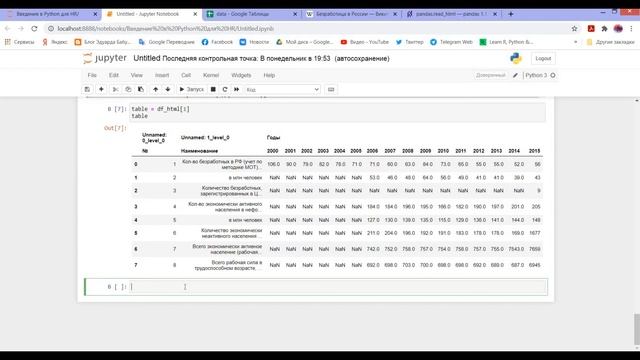
Task: Select the cell containing table = df_html[1]
Action: pyautogui.click(x=337, y=112)
